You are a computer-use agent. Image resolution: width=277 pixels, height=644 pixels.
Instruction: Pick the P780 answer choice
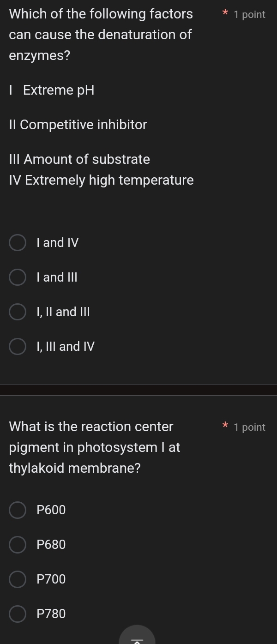(x=17, y=614)
